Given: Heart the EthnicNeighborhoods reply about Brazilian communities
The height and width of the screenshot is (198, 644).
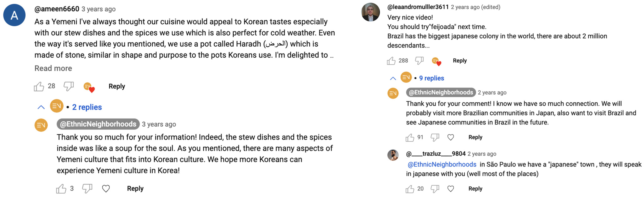Looking at the screenshot, I should pyautogui.click(x=450, y=137).
